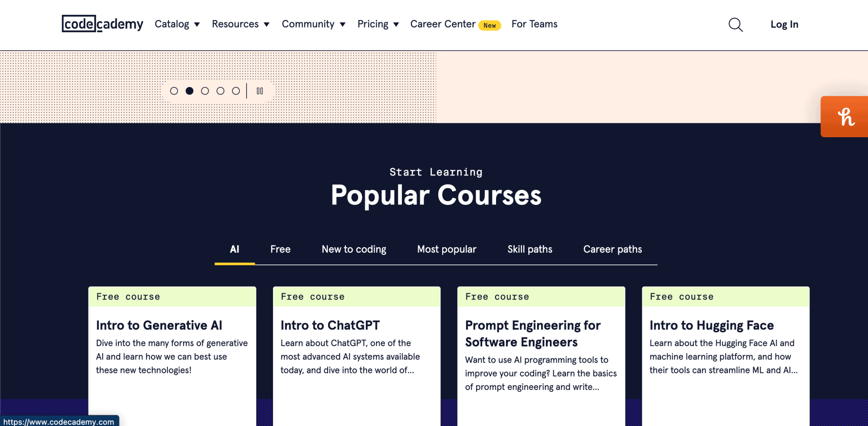Go to For Teams page
This screenshot has height=426, width=868.
534,24
